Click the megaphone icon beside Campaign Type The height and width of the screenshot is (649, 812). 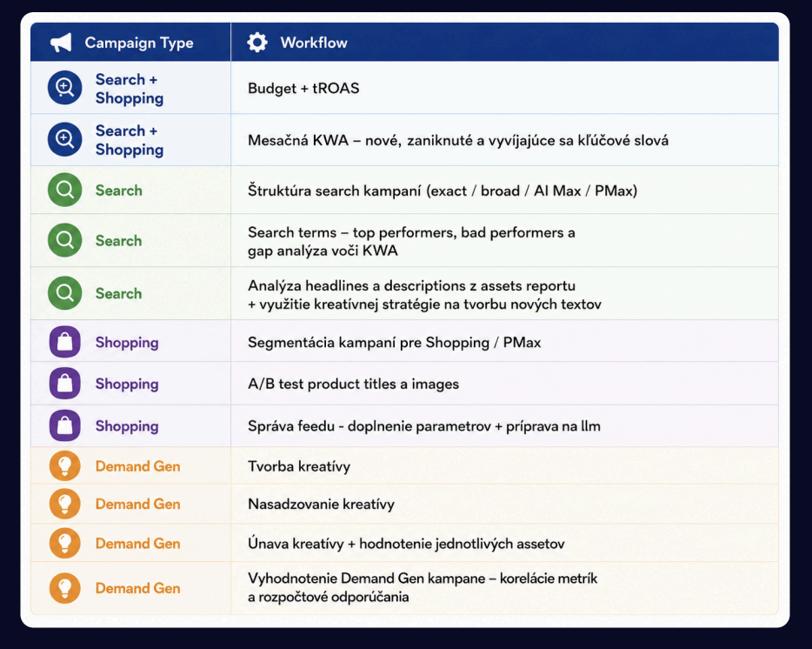click(x=61, y=43)
